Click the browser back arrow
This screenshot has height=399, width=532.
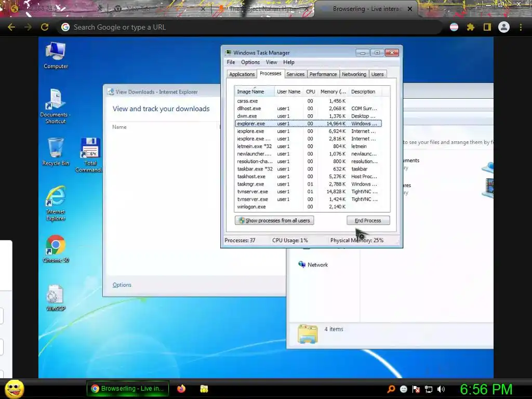[x=11, y=27]
